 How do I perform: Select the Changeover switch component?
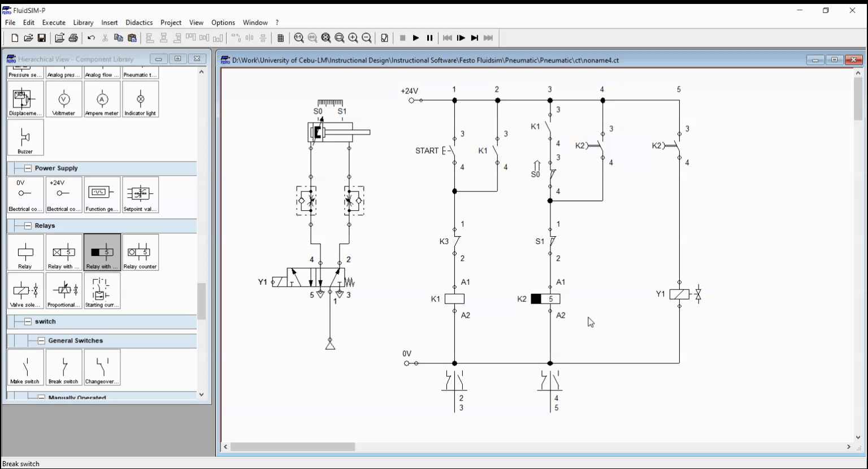(x=102, y=367)
